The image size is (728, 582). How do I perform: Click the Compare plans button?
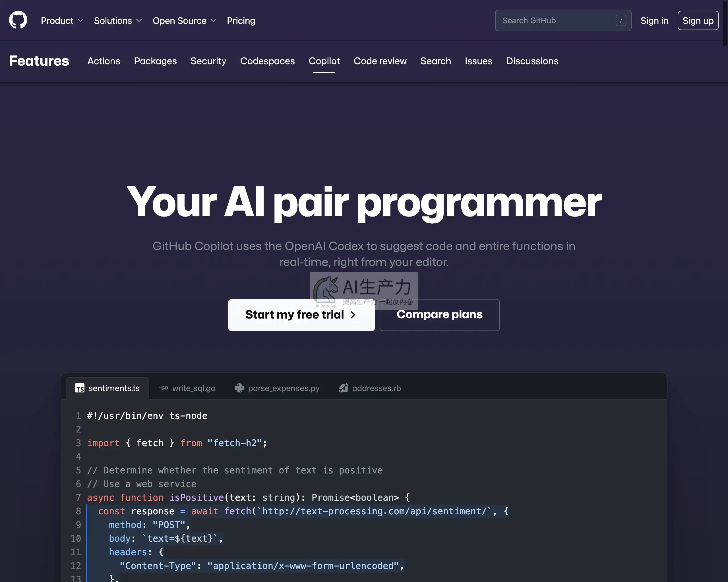coord(439,315)
